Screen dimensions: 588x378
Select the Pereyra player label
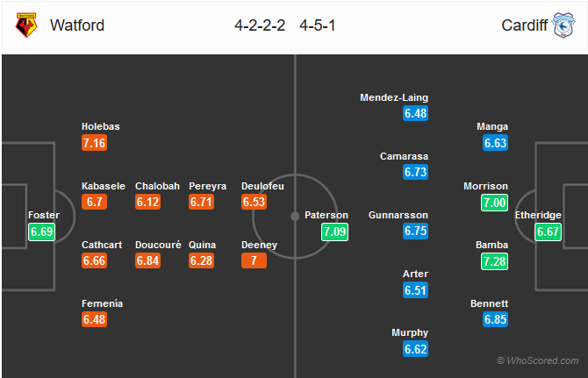click(x=207, y=186)
